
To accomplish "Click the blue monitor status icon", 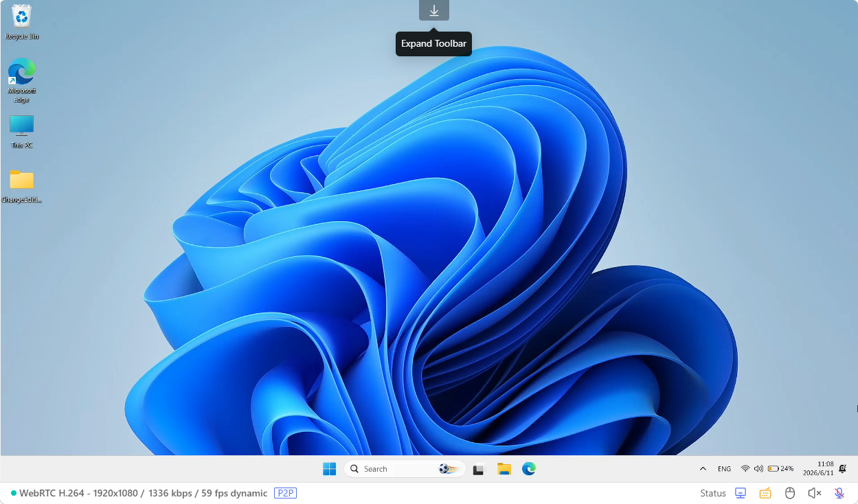I will pyautogui.click(x=741, y=493).
